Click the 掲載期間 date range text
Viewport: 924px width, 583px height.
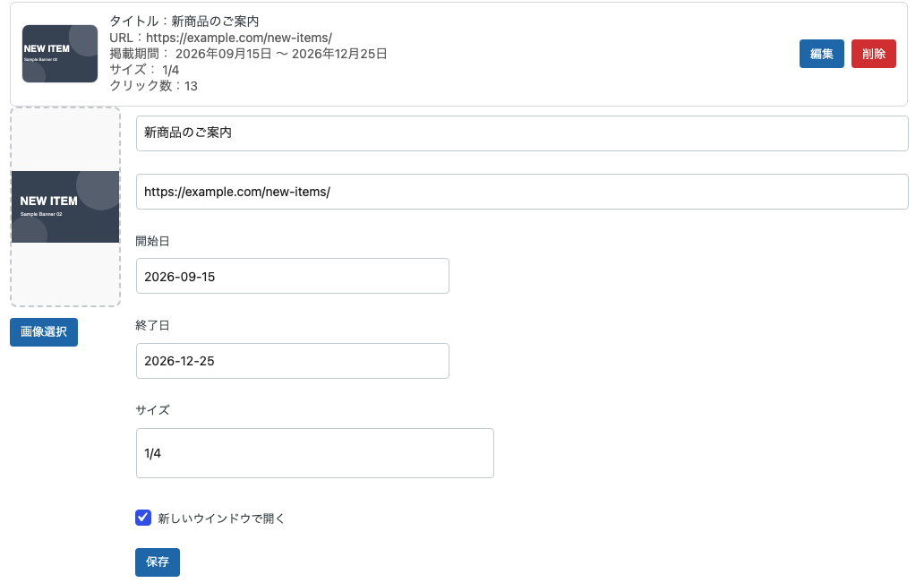tap(248, 54)
